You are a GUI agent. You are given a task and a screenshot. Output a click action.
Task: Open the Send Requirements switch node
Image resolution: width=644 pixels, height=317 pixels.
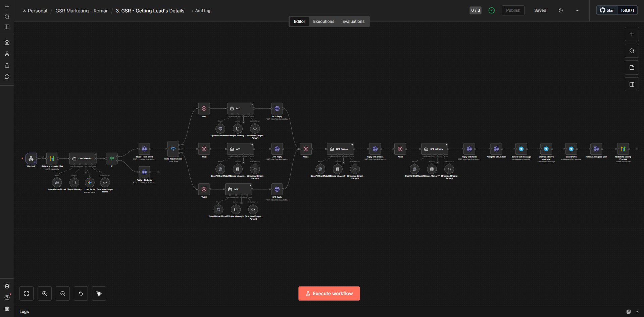[173, 149]
